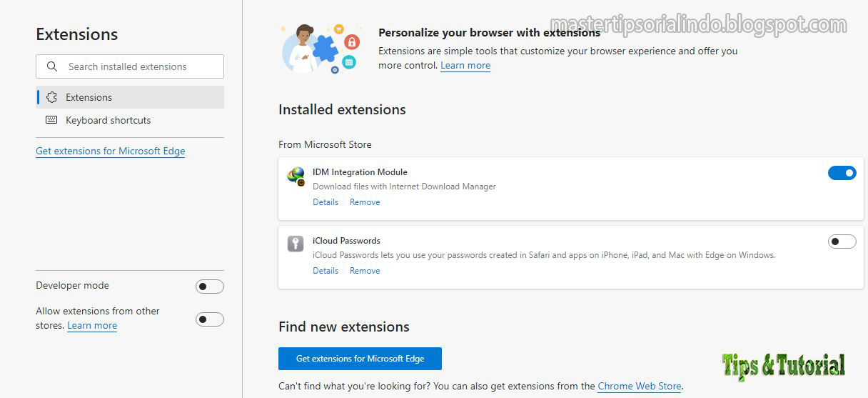Disable the IDM Integration Module toggle
Screen dimensions: 868x398
842,173
